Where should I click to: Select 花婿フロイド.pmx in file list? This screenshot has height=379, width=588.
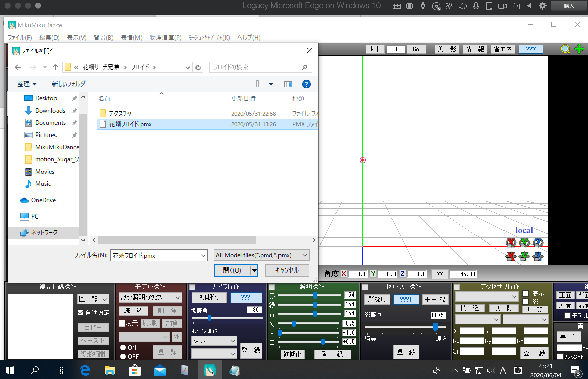pos(207,124)
